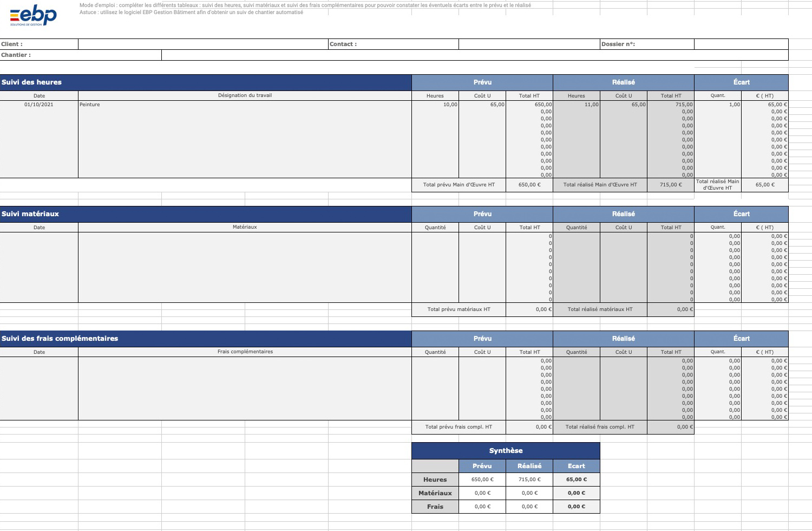Select the bold 65,00 € écart in Synthèse
The width and height of the screenshot is (812, 531).
[x=577, y=480]
